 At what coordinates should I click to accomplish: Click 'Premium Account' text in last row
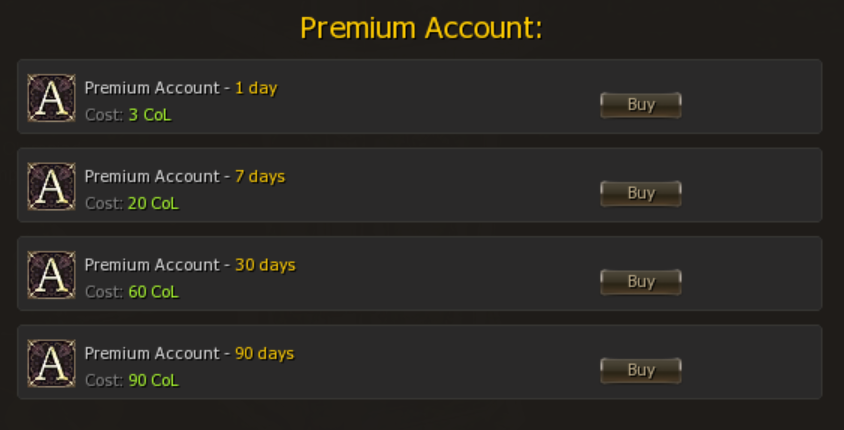pyautogui.click(x=152, y=353)
